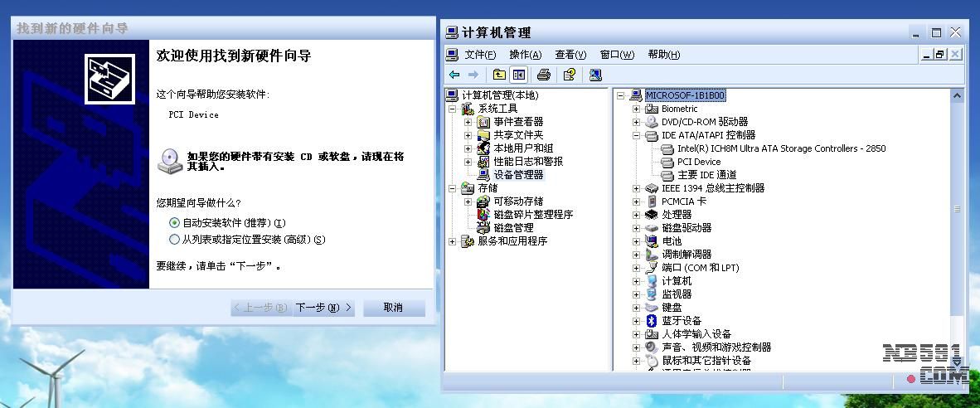Click the Print toolbar icon

(x=544, y=75)
